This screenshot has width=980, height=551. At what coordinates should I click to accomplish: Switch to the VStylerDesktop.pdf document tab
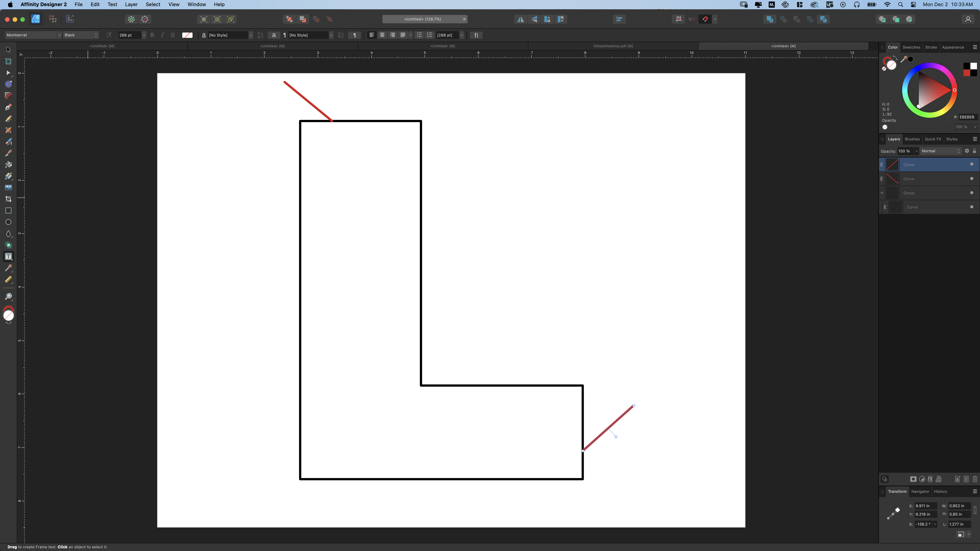tap(613, 46)
